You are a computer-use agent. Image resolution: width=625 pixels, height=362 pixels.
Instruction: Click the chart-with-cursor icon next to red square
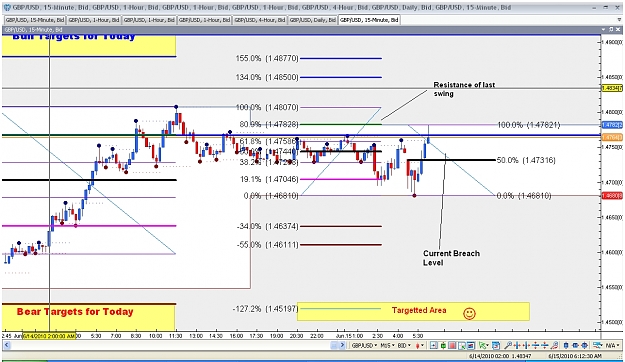pos(462,345)
